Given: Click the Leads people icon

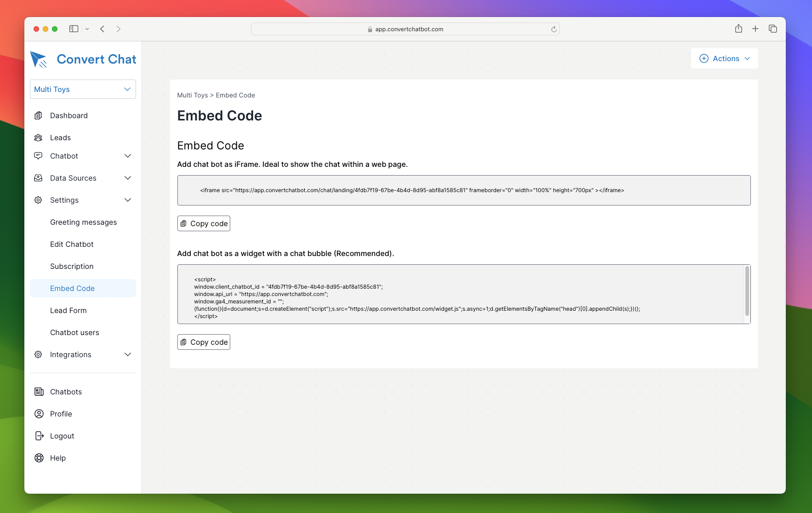Looking at the screenshot, I should 39,137.
